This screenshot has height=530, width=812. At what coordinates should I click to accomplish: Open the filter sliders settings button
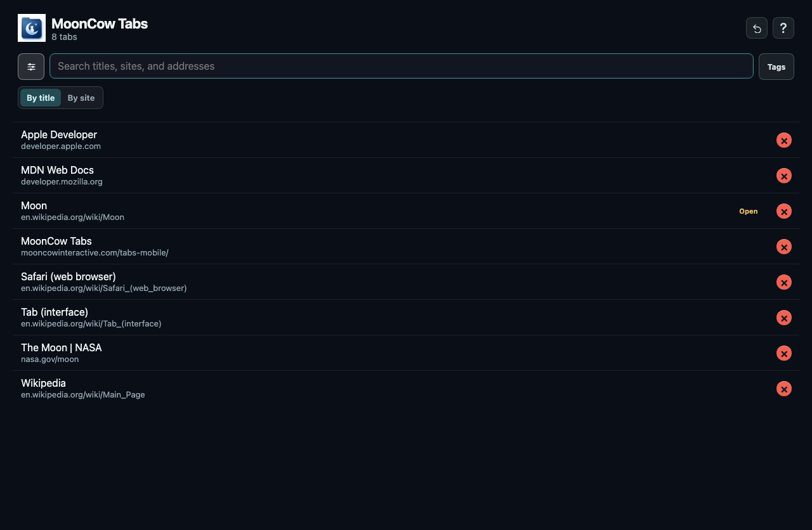[31, 67]
